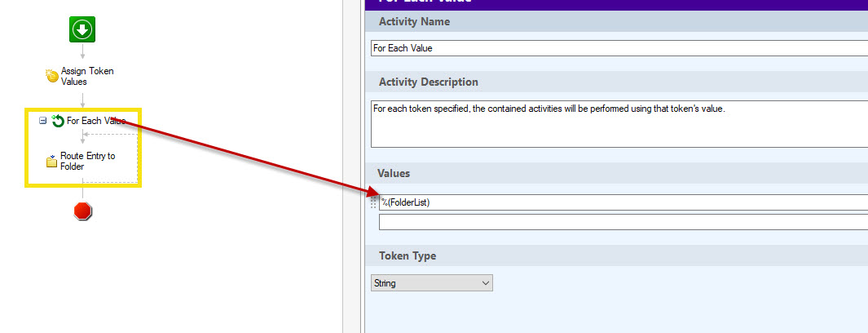Grab the drag handle beside %(FolderList)
The image size is (868, 333).
[374, 202]
